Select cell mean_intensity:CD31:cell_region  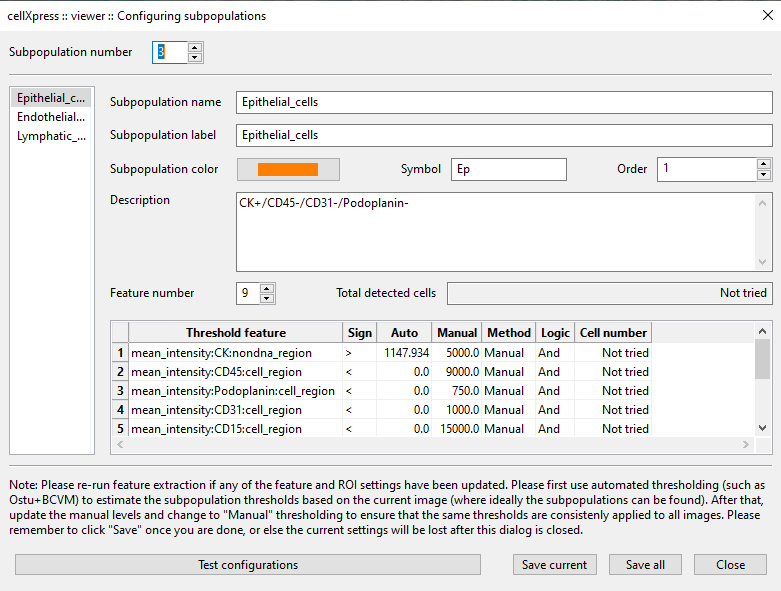click(x=236, y=410)
